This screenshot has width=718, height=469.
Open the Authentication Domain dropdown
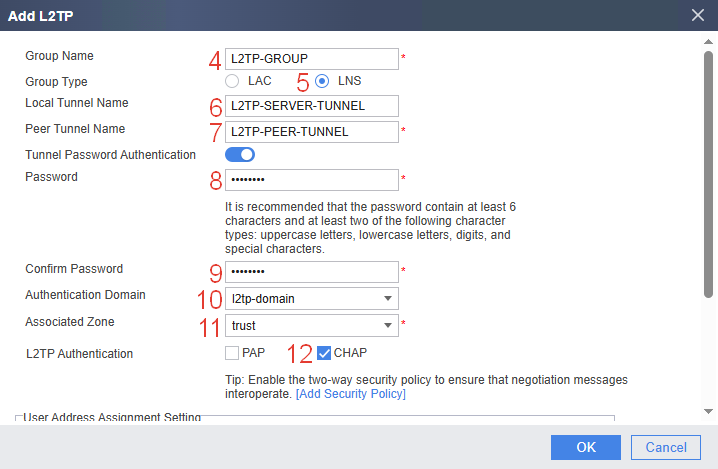pyautogui.click(x=312, y=299)
